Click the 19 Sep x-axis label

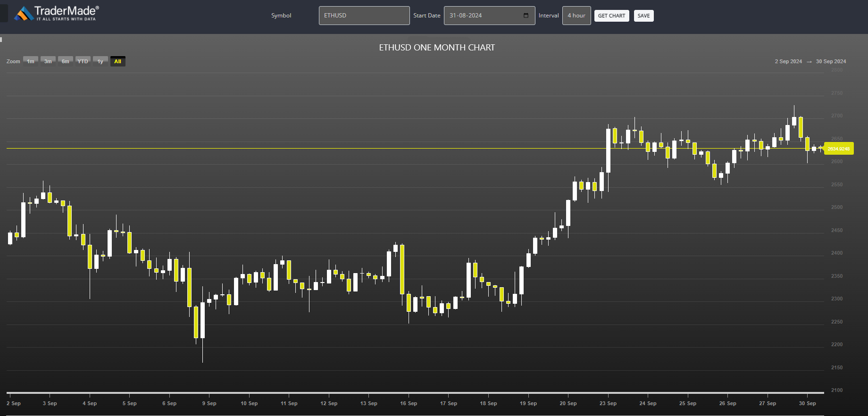pos(528,403)
